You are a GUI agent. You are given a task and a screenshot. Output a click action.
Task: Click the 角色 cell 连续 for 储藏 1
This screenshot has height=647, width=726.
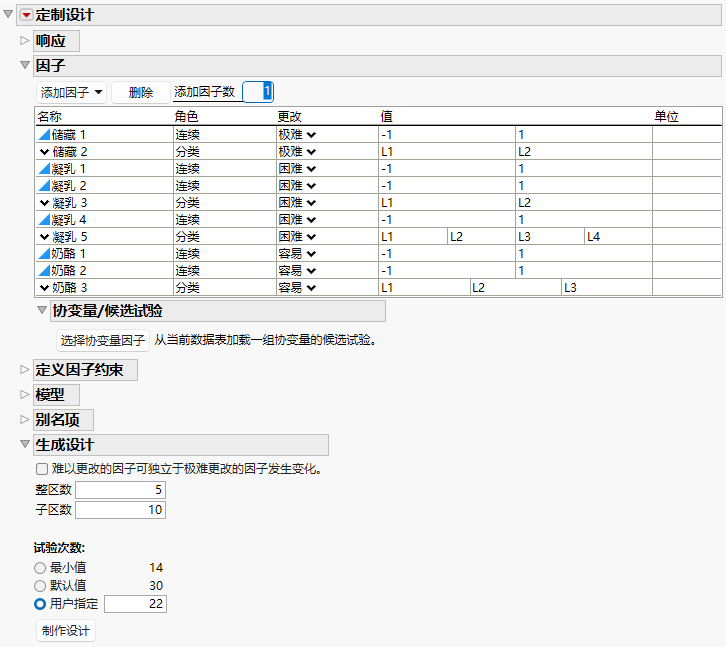pos(225,135)
